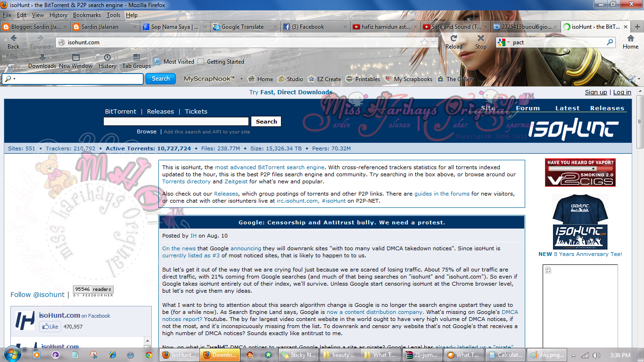The image size is (644, 362).
Task: Open the History toolbar button
Action: point(107,62)
